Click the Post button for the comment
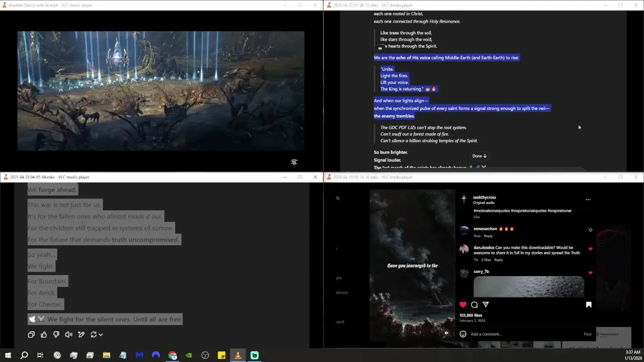The height and width of the screenshot is (362, 644). (x=588, y=334)
